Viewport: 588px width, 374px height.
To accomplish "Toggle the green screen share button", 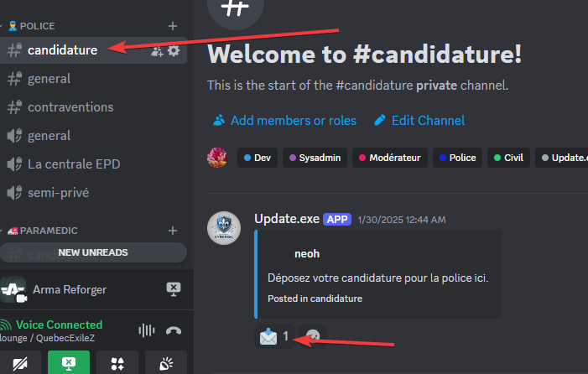I will (69, 363).
